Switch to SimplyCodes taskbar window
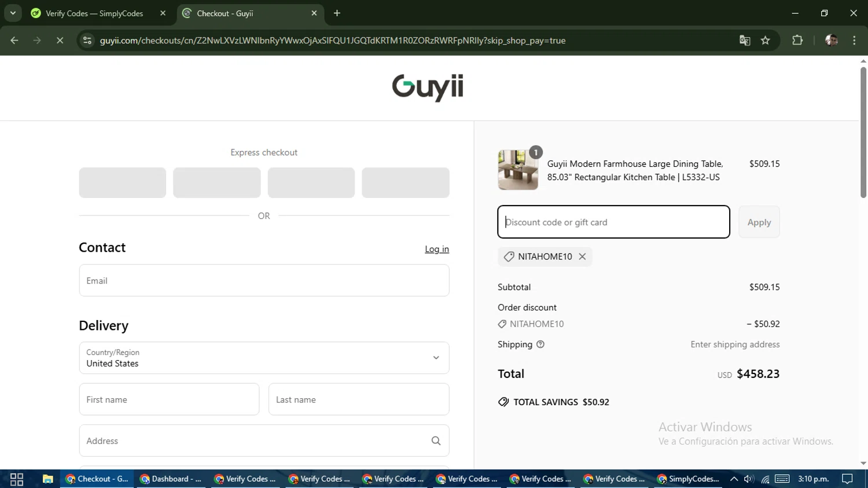This screenshot has width=868, height=488. pyautogui.click(x=688, y=479)
